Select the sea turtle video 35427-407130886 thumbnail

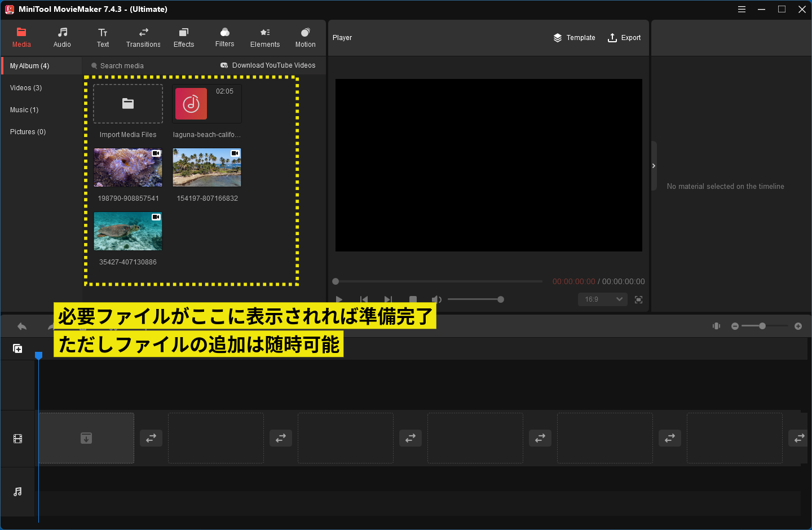128,231
